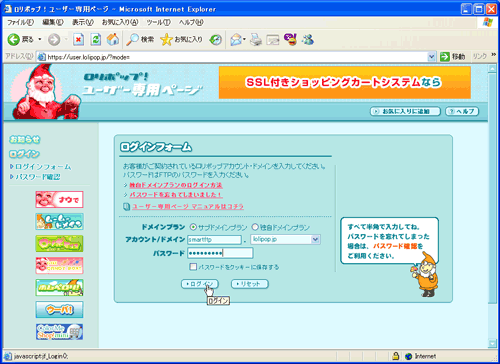Open the login form sidebar link

click(43, 167)
